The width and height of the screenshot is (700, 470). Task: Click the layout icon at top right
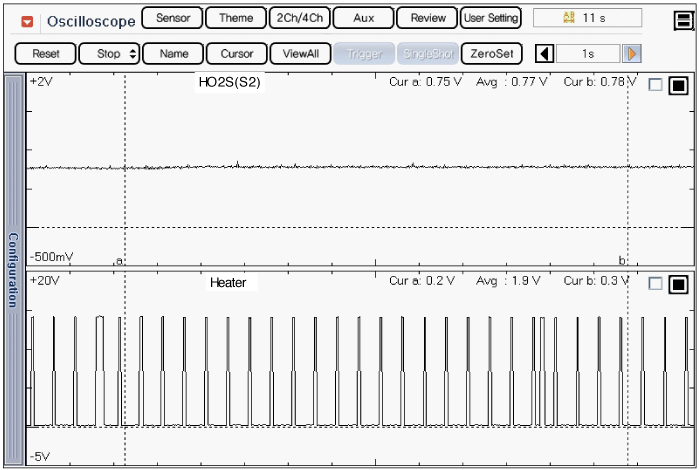[x=684, y=21]
